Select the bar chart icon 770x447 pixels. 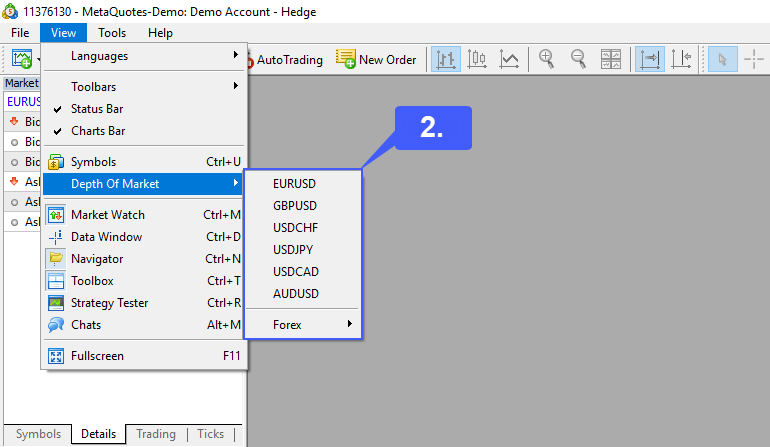point(445,59)
